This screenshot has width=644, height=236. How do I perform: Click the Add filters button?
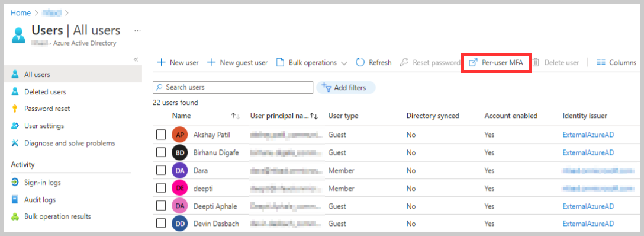(x=346, y=87)
